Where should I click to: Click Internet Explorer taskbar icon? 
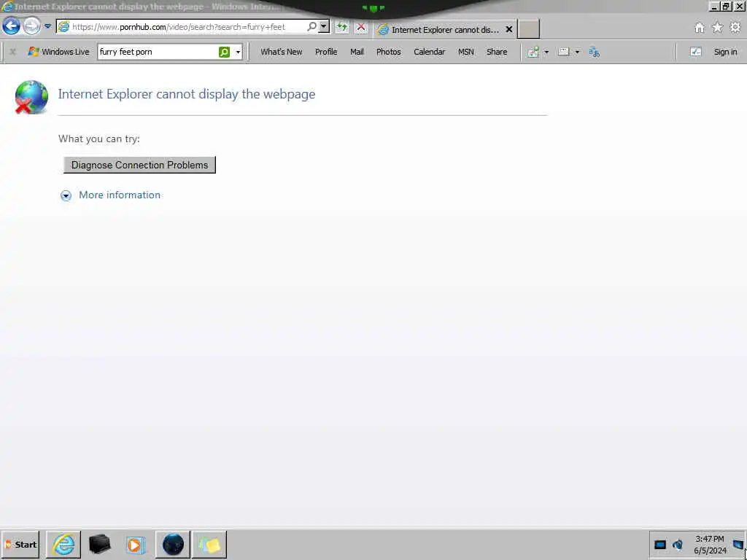(x=63, y=544)
